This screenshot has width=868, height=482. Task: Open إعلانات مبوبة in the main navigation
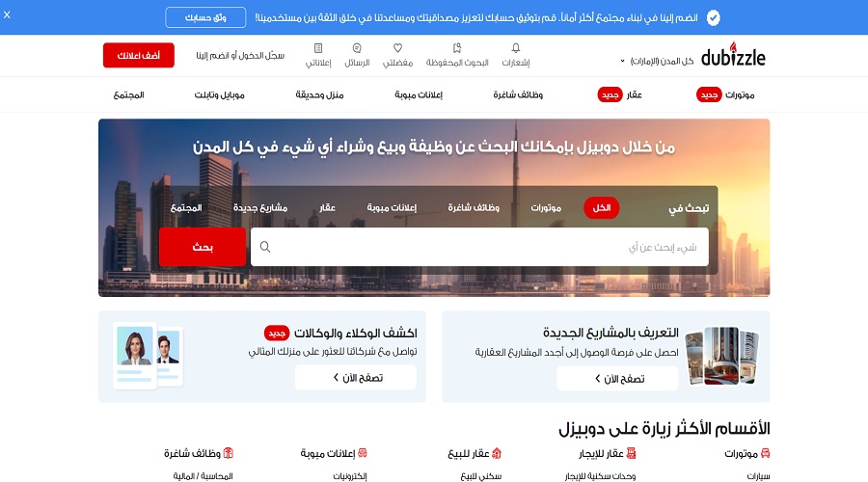pos(419,95)
